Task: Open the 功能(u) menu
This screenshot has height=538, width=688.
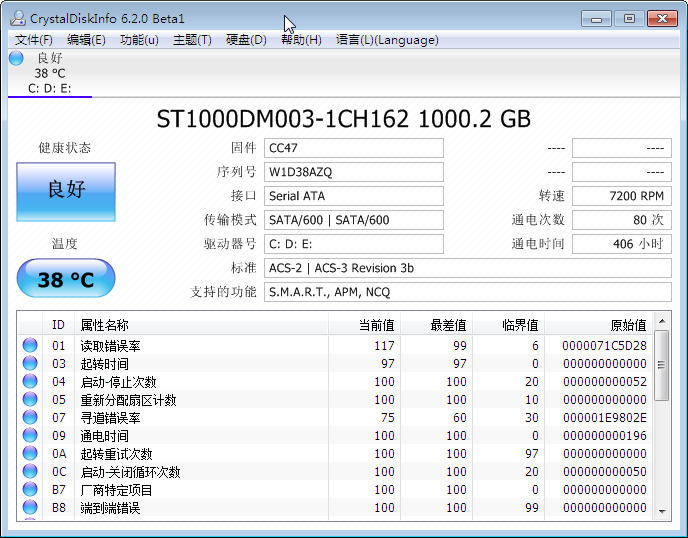Action: [x=140, y=40]
